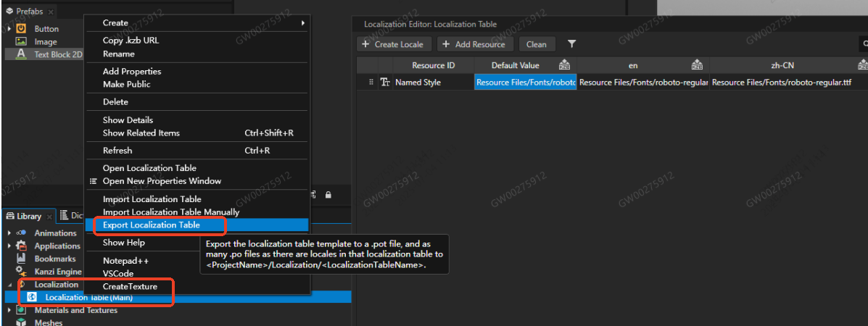Choose Add Properties menu entry
The width and height of the screenshot is (868, 326).
pos(132,72)
